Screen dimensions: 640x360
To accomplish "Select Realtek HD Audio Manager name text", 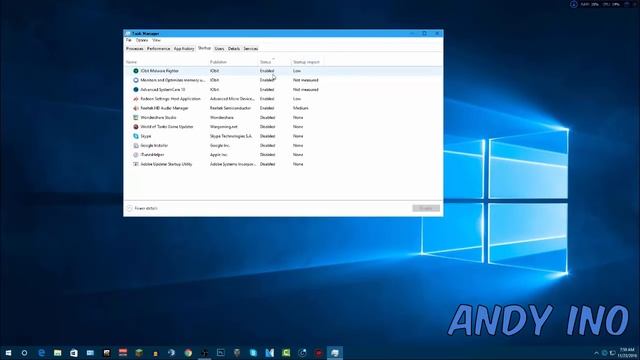I will tap(164, 108).
